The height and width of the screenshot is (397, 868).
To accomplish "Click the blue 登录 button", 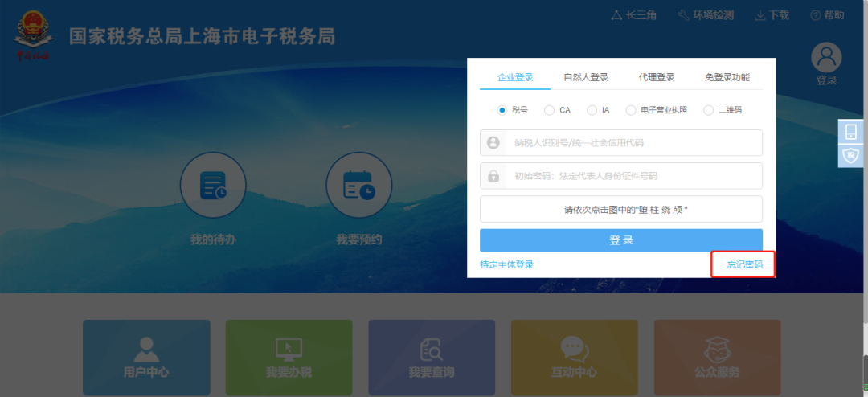I will coord(621,240).
